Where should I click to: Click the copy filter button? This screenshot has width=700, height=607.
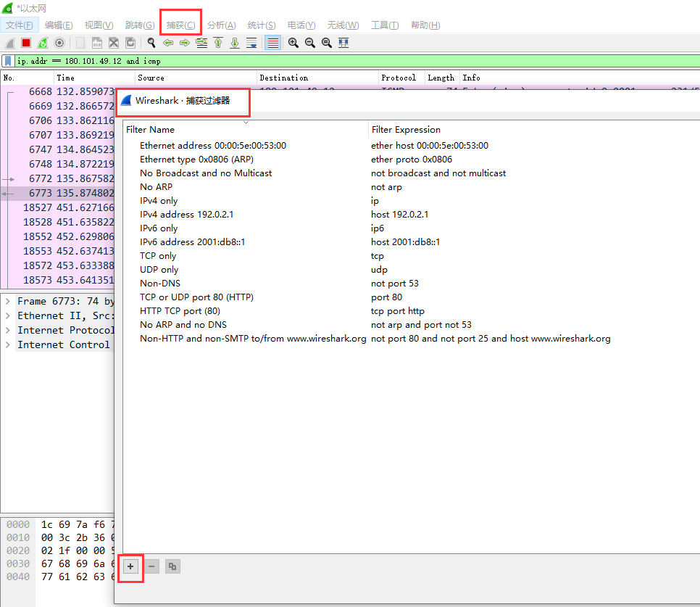pyautogui.click(x=172, y=566)
